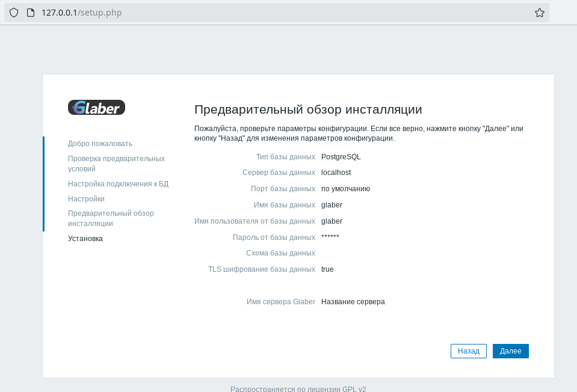Click the localhost database server value

pyautogui.click(x=336, y=173)
